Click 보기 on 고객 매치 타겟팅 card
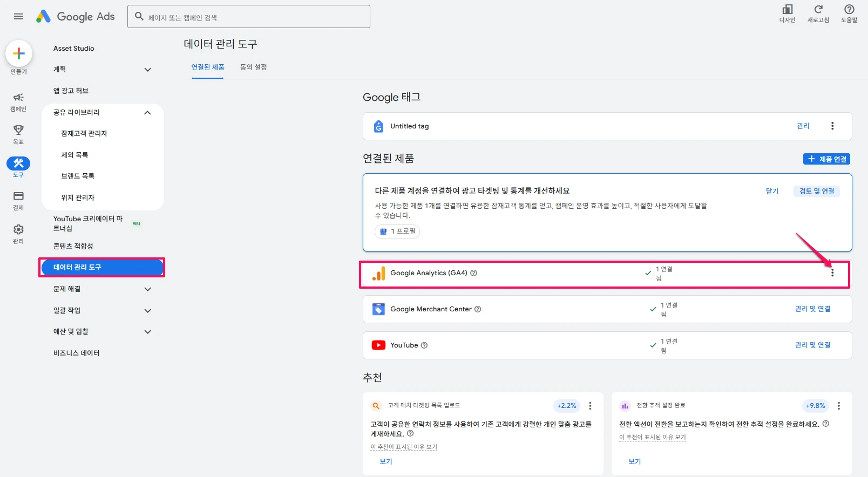 [x=386, y=461]
